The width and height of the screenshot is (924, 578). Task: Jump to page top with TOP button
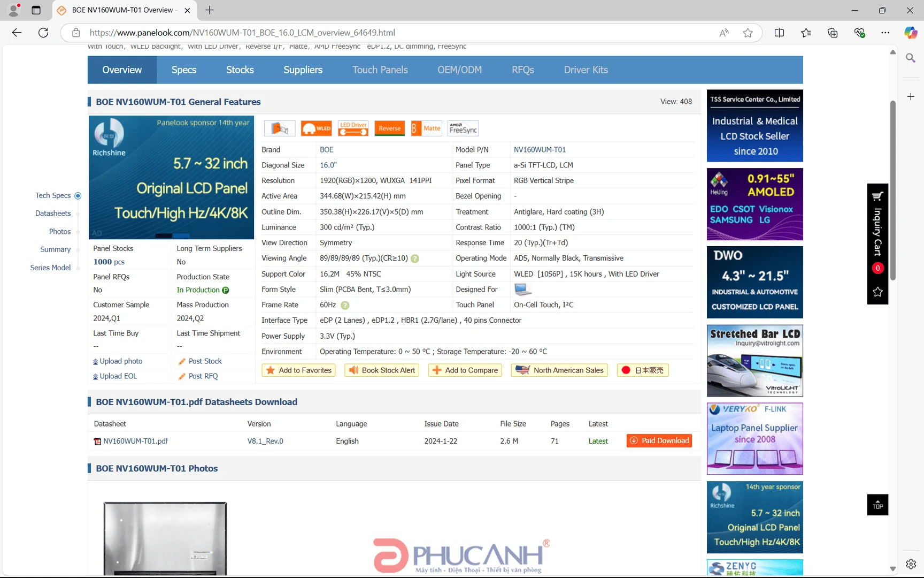877,505
